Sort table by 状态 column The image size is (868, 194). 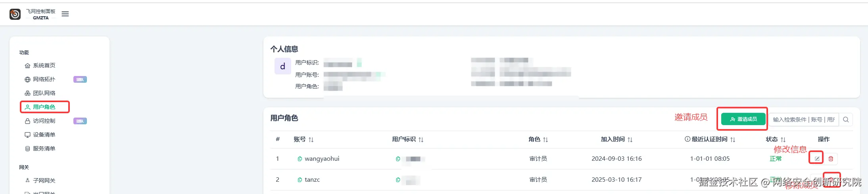pyautogui.click(x=783, y=139)
